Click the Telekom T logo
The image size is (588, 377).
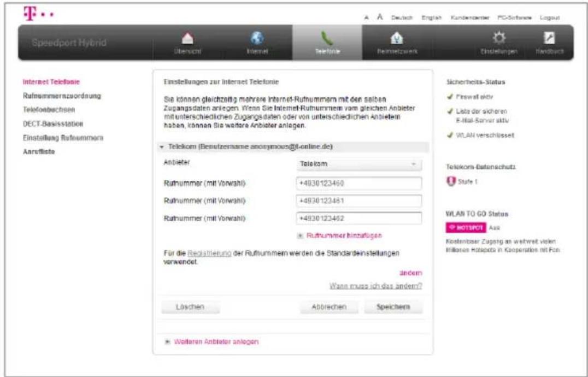pyautogui.click(x=38, y=14)
